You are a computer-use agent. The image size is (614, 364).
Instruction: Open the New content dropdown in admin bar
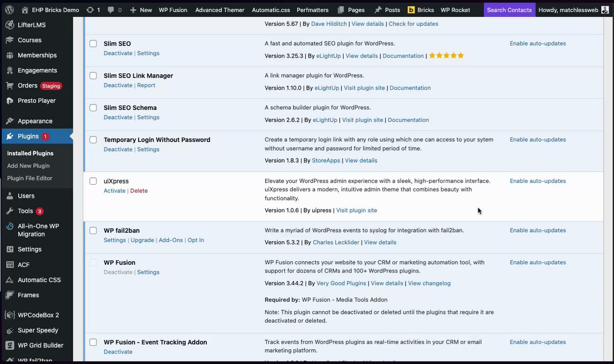point(141,10)
